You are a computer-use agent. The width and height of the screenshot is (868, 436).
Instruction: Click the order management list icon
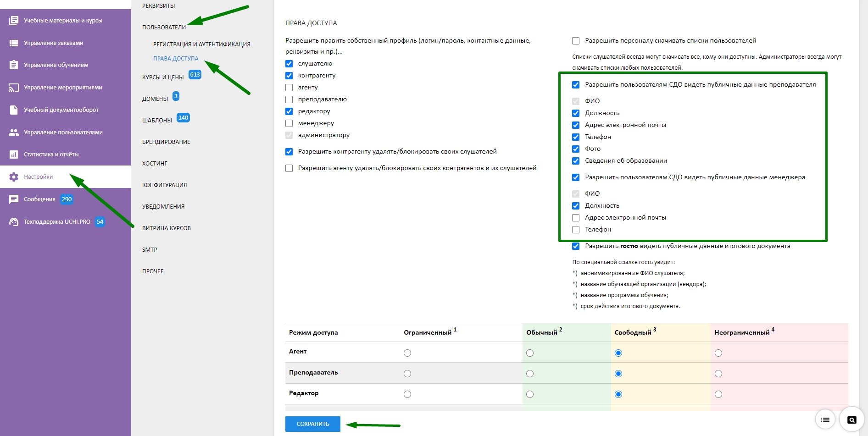14,43
